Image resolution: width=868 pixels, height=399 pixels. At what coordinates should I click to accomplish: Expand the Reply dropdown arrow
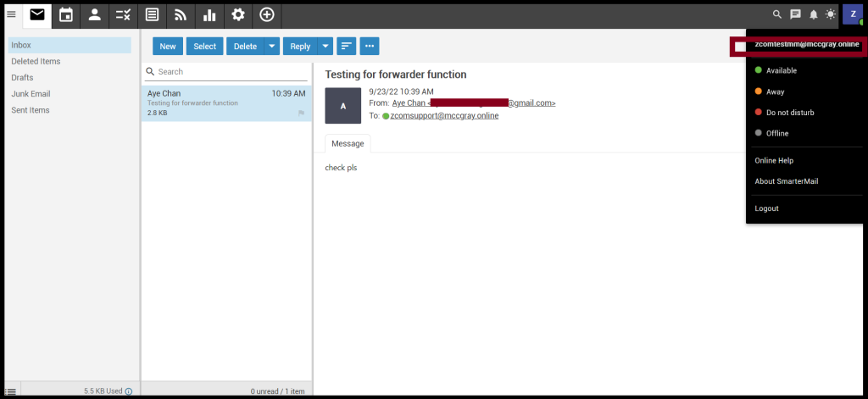325,47
